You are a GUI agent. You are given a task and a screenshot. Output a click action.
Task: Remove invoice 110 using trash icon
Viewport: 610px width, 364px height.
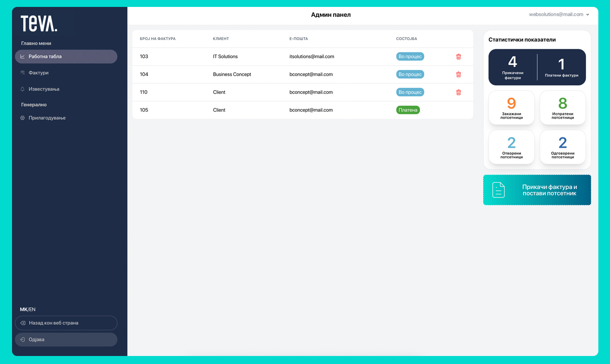coord(459,92)
